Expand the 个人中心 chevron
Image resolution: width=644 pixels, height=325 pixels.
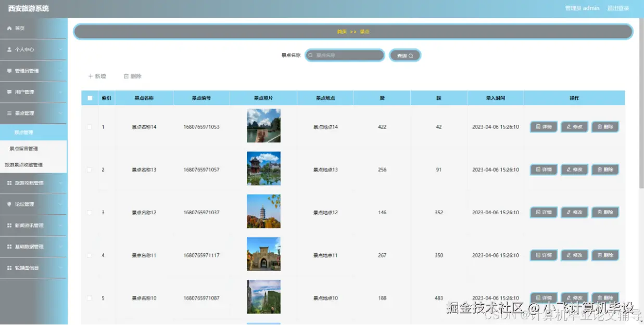60,49
